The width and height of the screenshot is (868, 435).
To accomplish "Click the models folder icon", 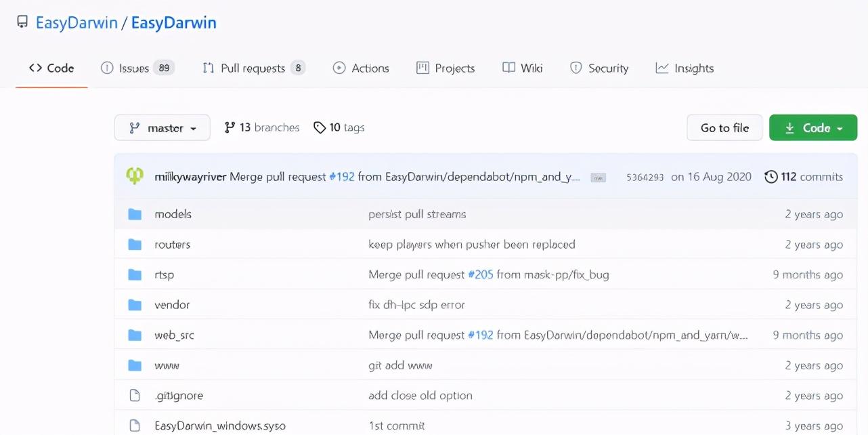I will click(135, 214).
